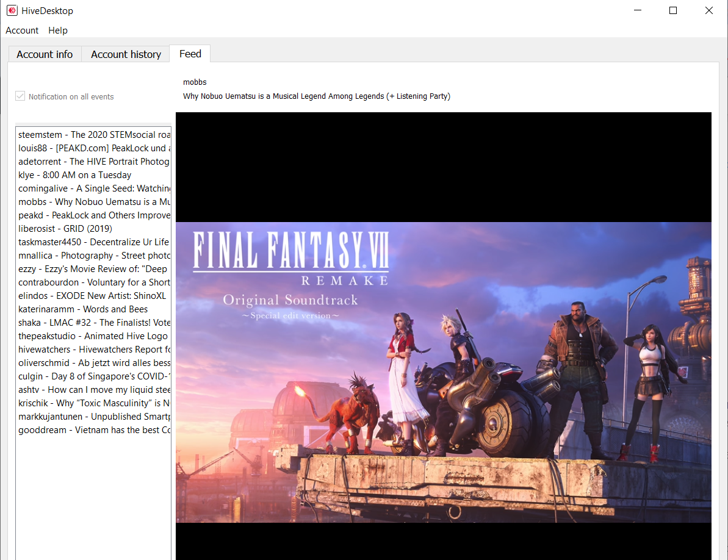
Task: Maximize the HiveDesktop window
Action: 672,10
